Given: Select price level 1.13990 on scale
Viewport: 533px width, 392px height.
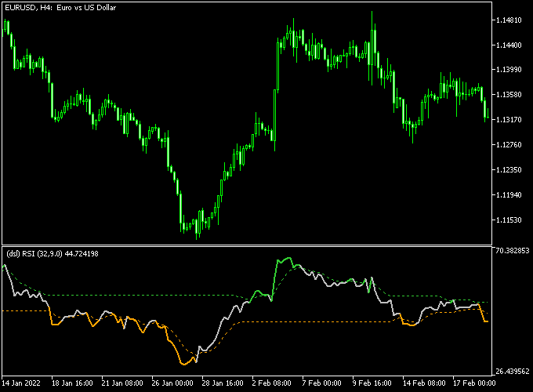Looking at the screenshot, I should (509, 69).
